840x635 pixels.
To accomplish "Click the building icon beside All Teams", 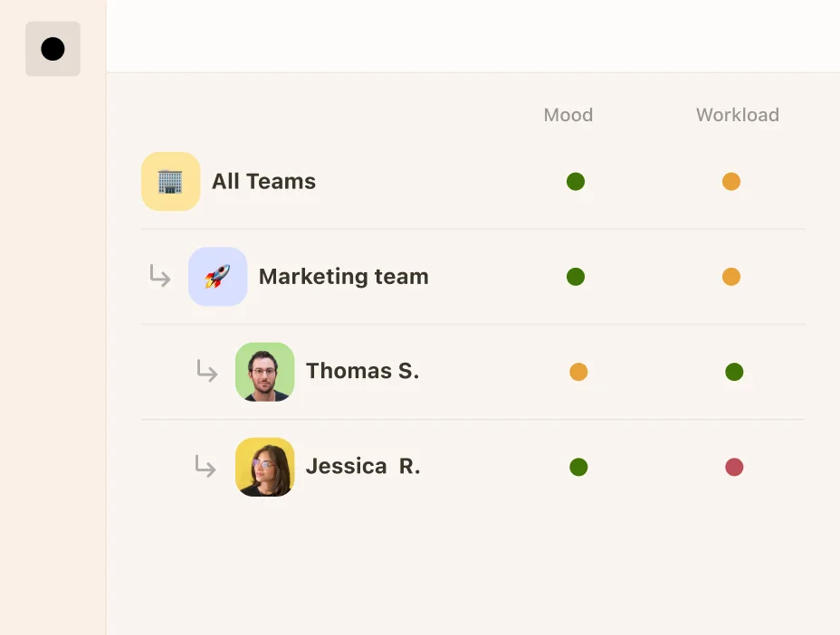I will coord(170,181).
